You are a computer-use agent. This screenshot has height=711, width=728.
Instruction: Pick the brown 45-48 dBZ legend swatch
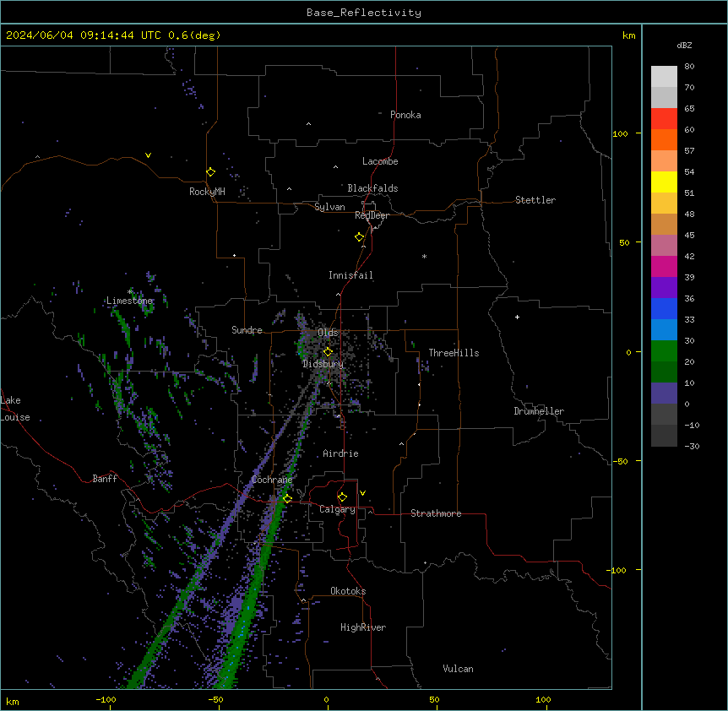tap(664, 224)
